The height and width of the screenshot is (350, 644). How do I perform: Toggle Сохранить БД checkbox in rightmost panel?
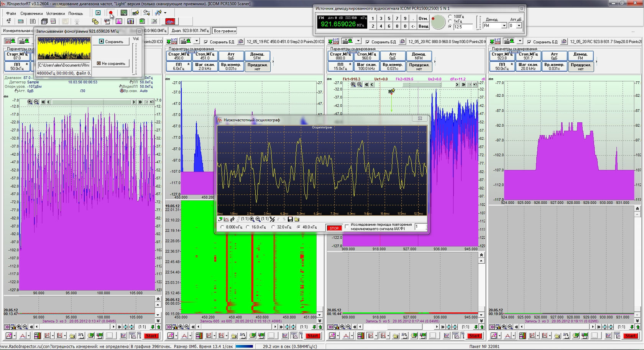(x=529, y=42)
